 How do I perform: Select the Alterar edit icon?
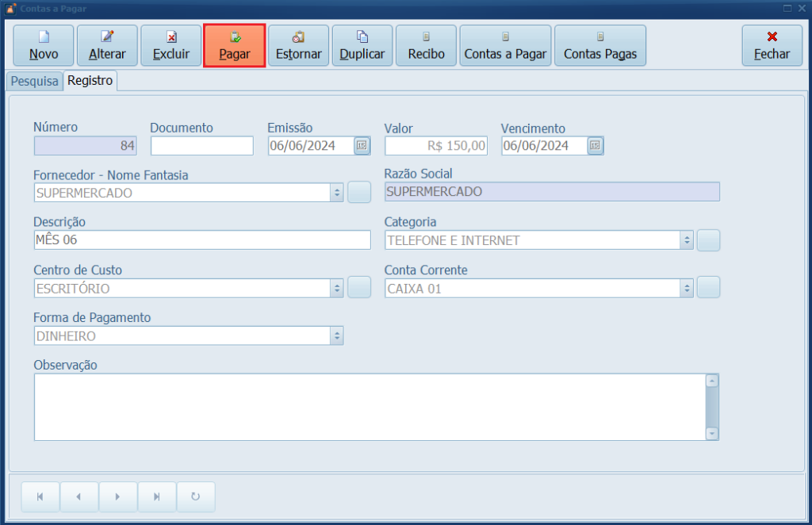[107, 45]
